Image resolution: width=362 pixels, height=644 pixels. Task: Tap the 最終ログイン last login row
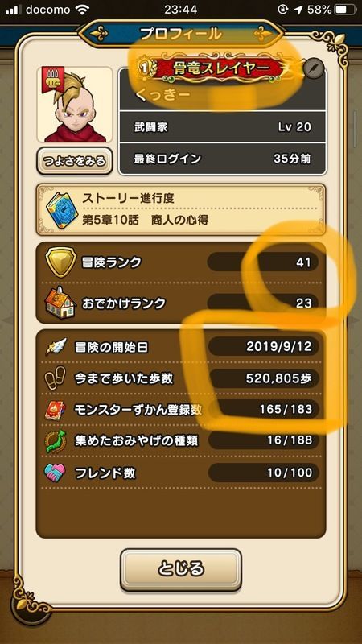point(223,159)
